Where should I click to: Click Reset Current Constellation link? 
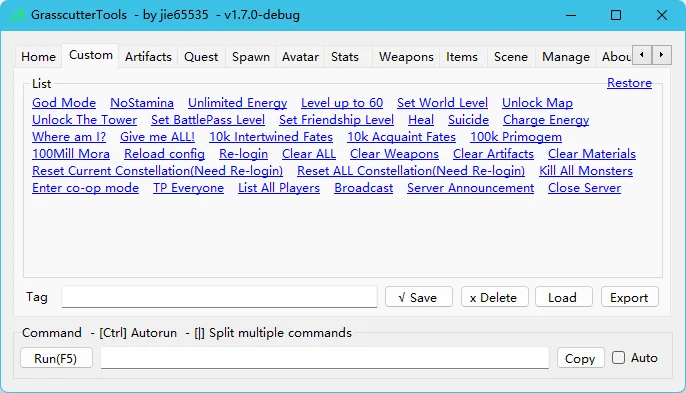(x=158, y=171)
